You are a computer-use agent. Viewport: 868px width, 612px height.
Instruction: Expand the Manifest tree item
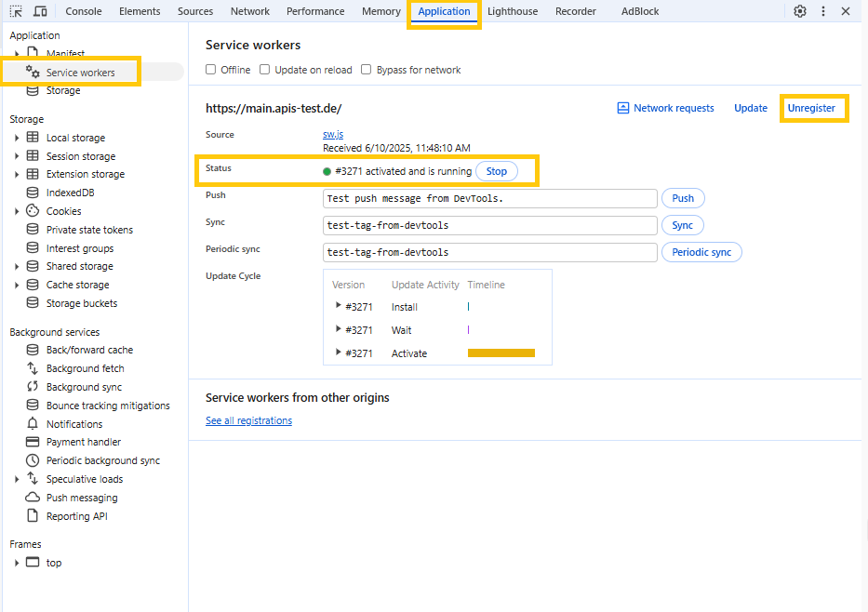pyautogui.click(x=17, y=54)
